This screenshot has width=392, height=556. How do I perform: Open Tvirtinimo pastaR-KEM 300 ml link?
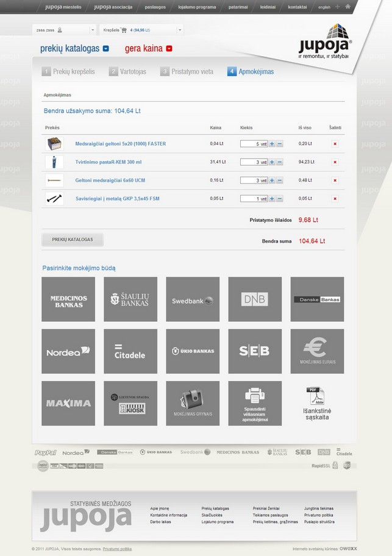[109, 162]
